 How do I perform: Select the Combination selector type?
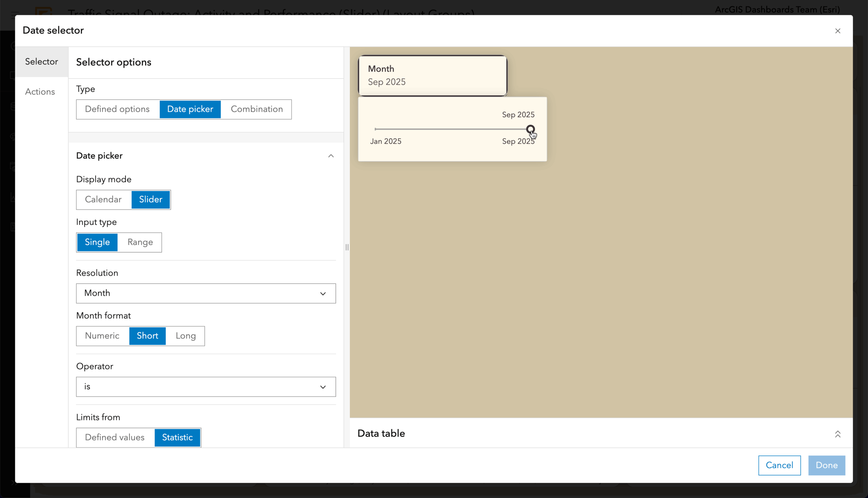[x=257, y=109]
